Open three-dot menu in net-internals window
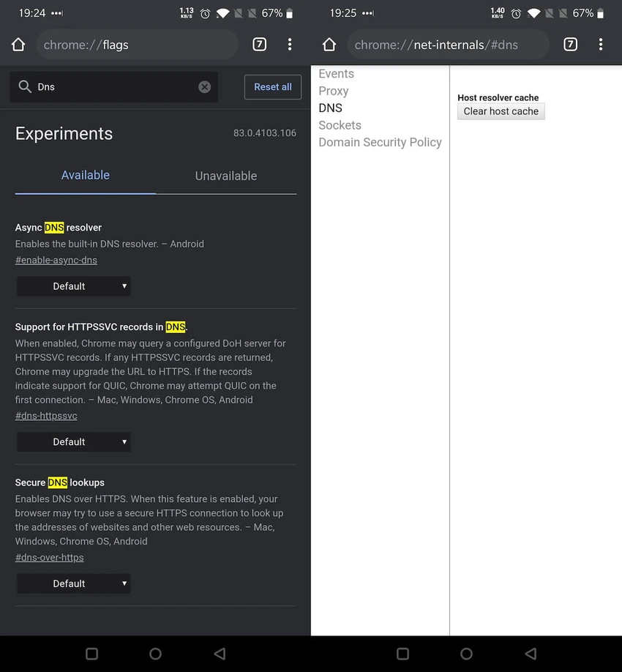Screen dimensions: 622x672 tap(601, 45)
